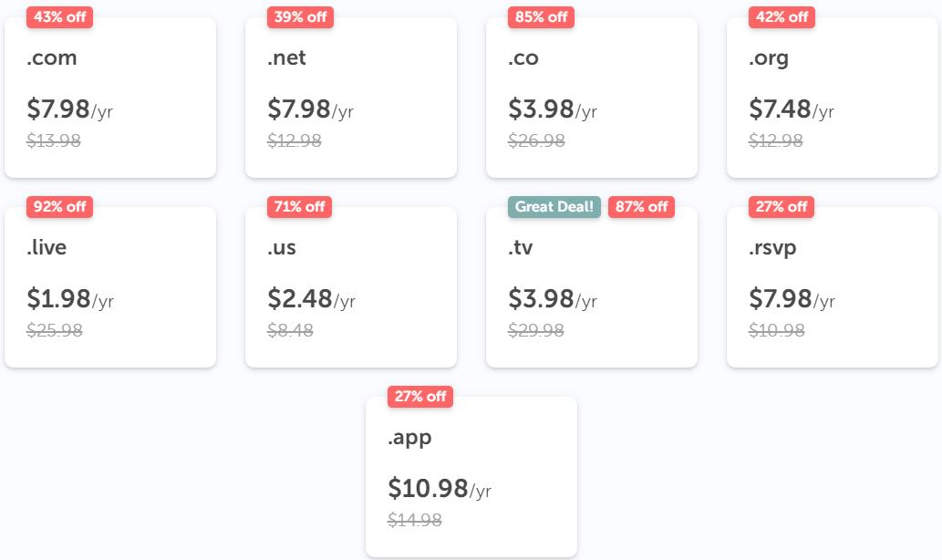
Task: Click the .us domain name
Action: pyautogui.click(x=282, y=248)
